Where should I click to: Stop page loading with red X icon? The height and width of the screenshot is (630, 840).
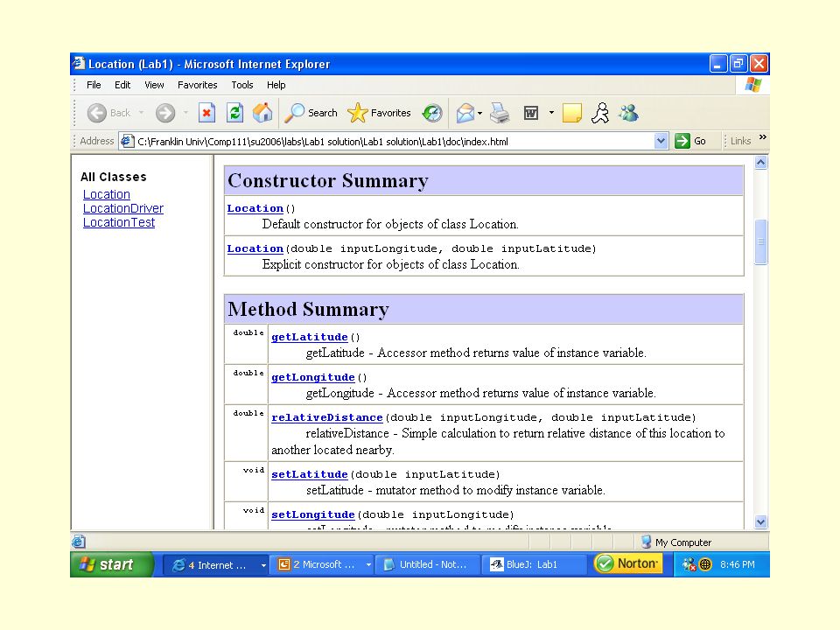[x=206, y=113]
